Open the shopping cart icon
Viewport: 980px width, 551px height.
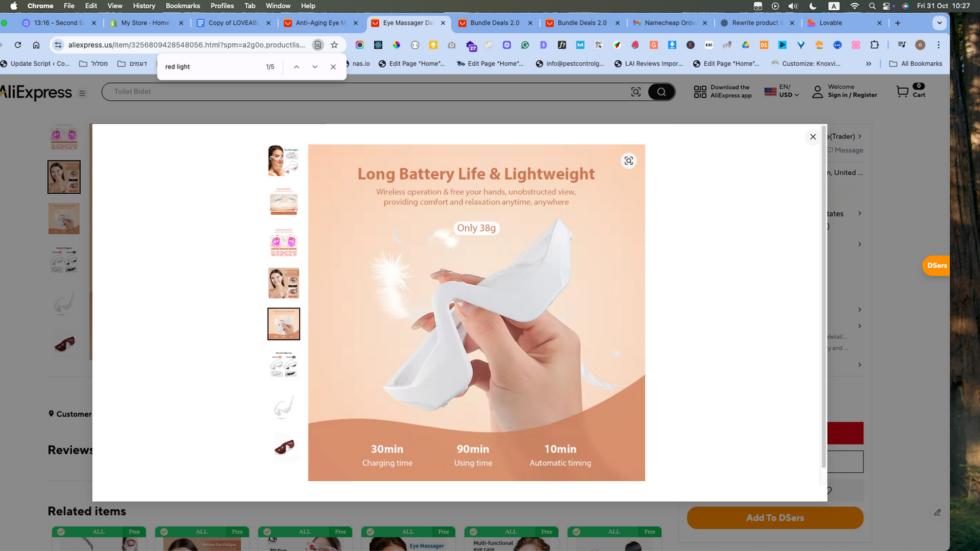[x=902, y=91]
